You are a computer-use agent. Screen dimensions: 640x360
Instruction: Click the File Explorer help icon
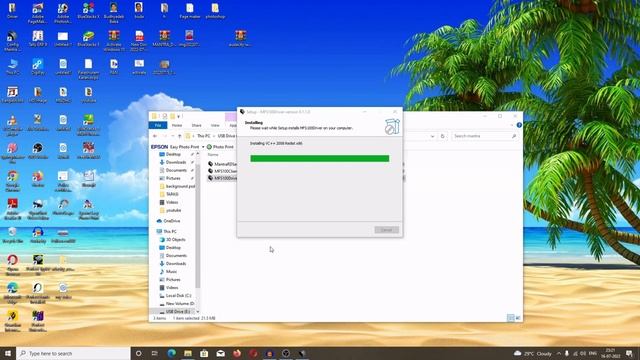point(519,125)
